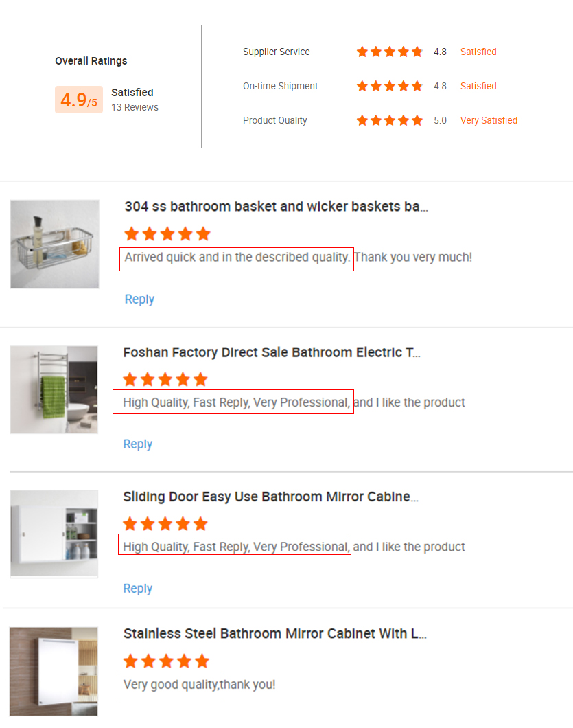Image resolution: width=573 pixels, height=728 pixels.
Task: Open the stainless steel mirror cabinet image
Action: (x=54, y=672)
